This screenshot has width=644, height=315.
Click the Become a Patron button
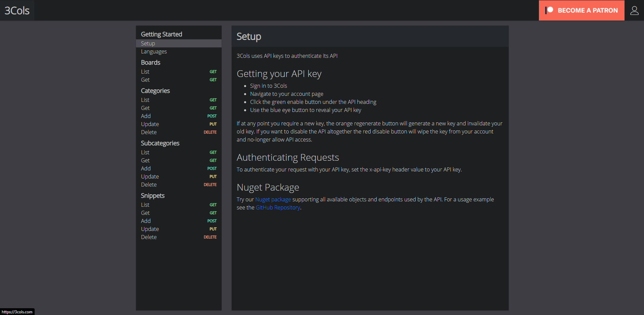pyautogui.click(x=582, y=10)
